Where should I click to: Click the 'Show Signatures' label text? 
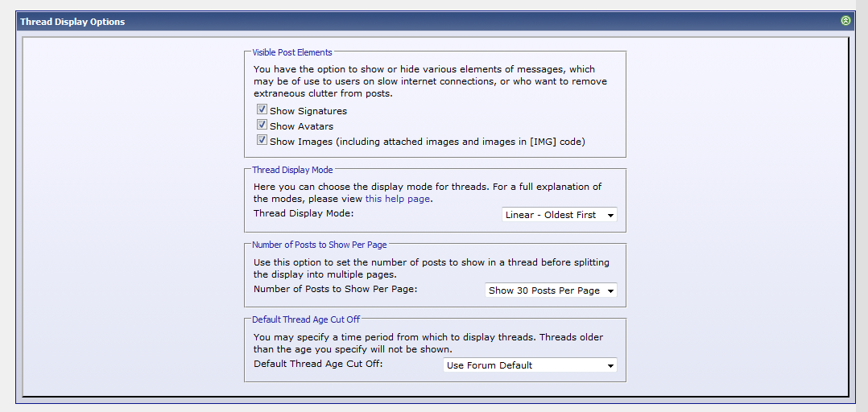tap(308, 111)
